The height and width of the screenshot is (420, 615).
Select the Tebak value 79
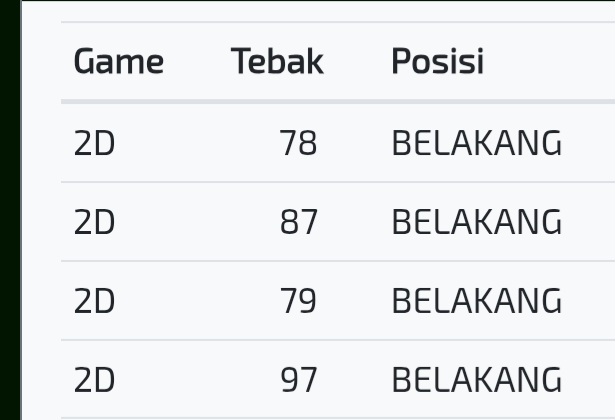click(298, 301)
